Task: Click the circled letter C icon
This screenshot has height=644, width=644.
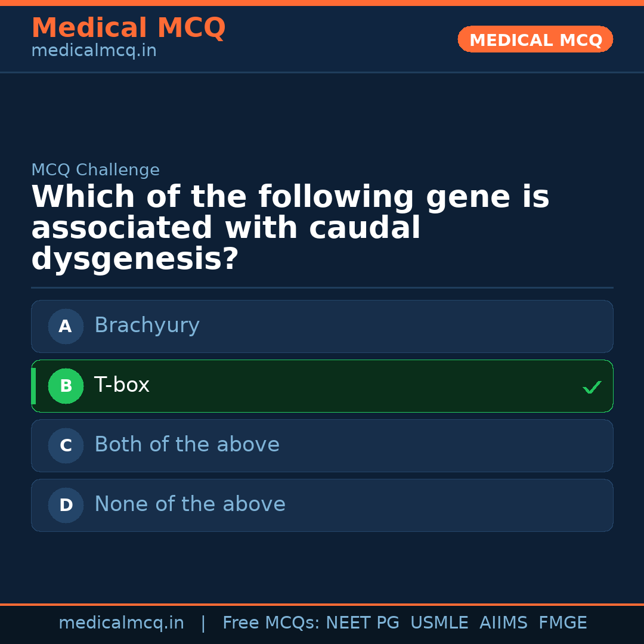Action: click(66, 445)
